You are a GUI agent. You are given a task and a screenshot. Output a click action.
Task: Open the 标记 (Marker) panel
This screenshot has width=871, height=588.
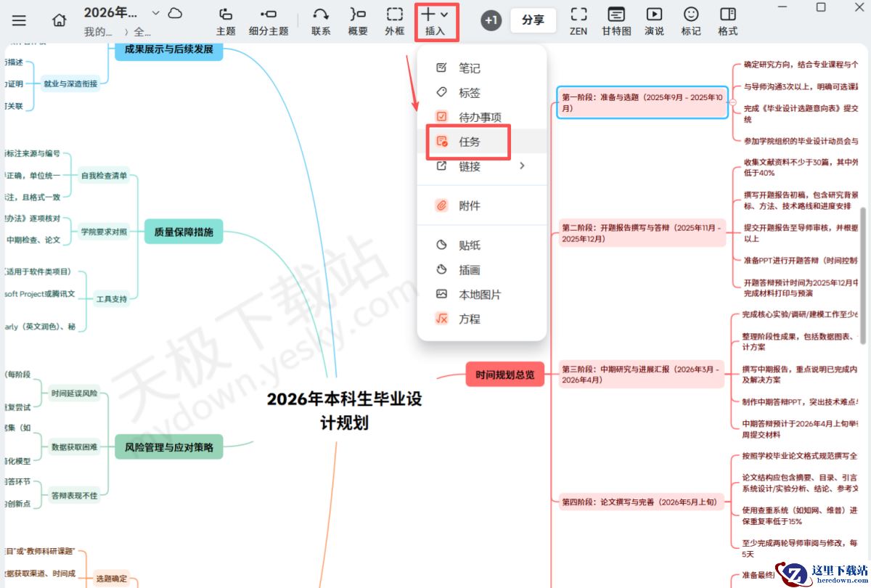(x=690, y=21)
